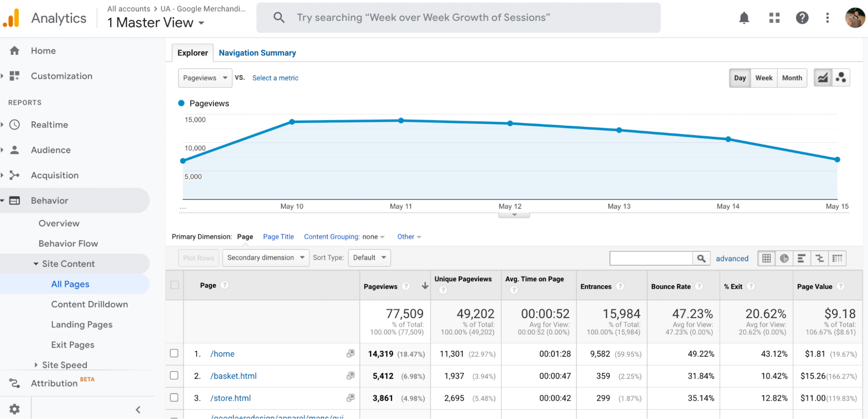Open the advanced filter link

coord(732,258)
